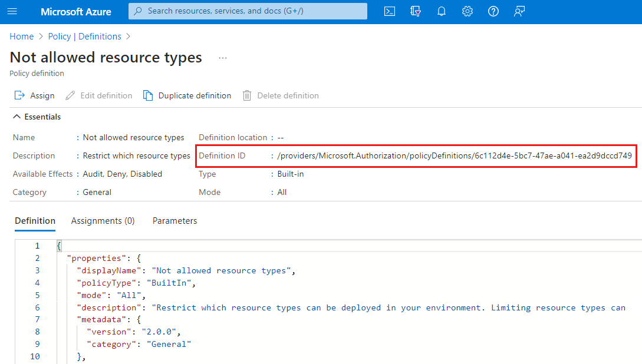Click the Feedback icon in the header
The width and height of the screenshot is (642, 364).
[519, 11]
